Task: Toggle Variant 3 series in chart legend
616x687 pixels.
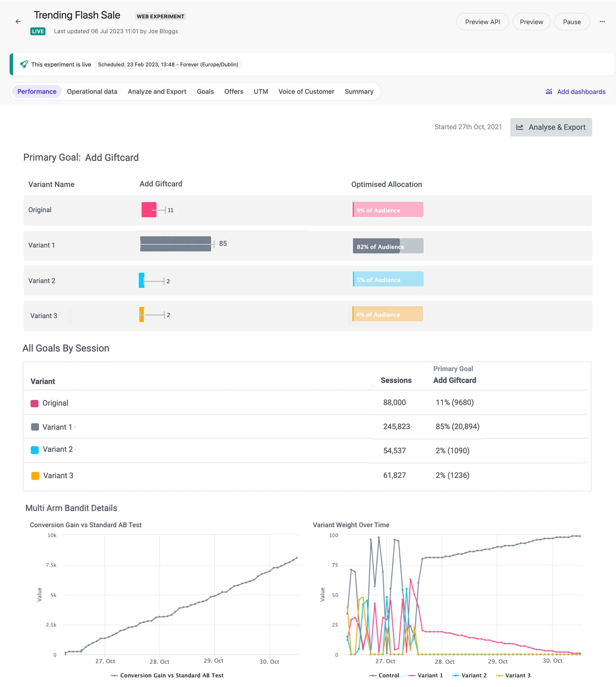Action: coord(514,675)
